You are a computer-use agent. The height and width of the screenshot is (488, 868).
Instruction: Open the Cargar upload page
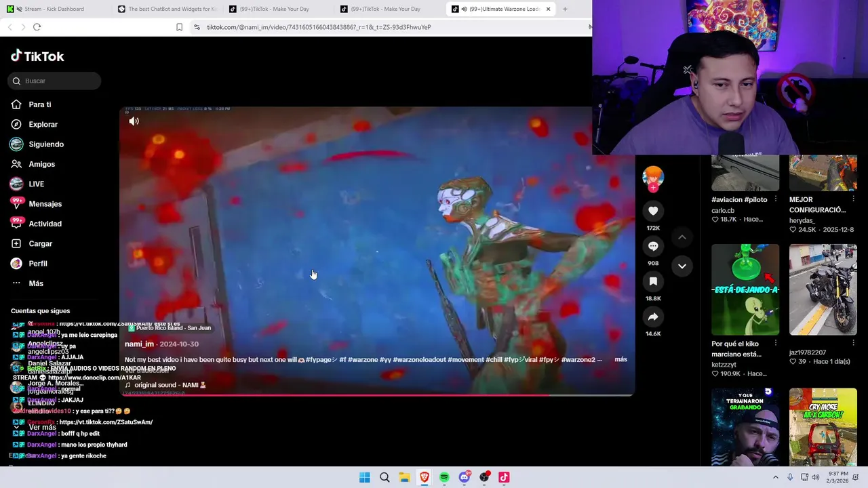click(32, 243)
